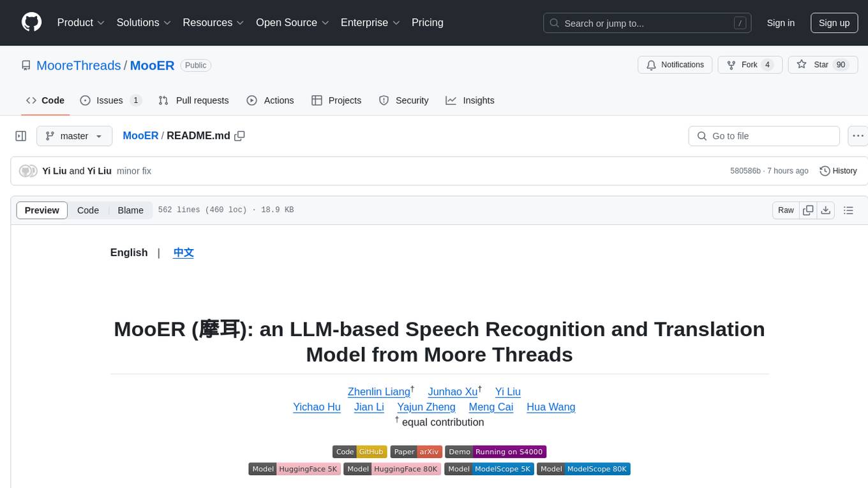Screen dimensions: 868x488
Task: Click the Code GitHub badge
Action: point(359,452)
